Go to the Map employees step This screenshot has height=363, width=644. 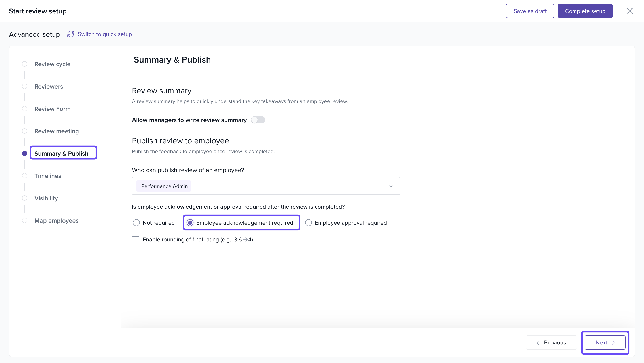[56, 221]
